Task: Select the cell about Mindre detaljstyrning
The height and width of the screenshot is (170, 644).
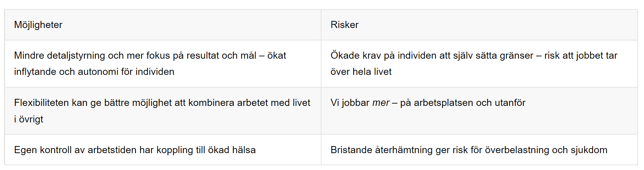Action: pos(163,64)
